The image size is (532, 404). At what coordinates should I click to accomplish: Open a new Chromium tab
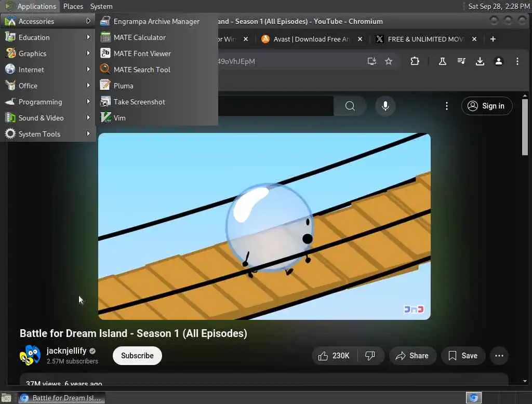[493, 39]
